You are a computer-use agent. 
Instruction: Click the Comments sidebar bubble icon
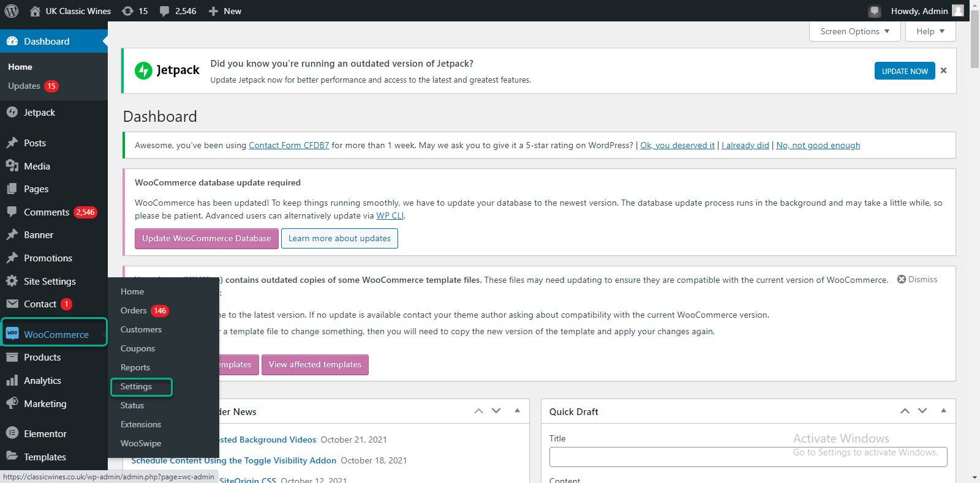[x=12, y=212]
